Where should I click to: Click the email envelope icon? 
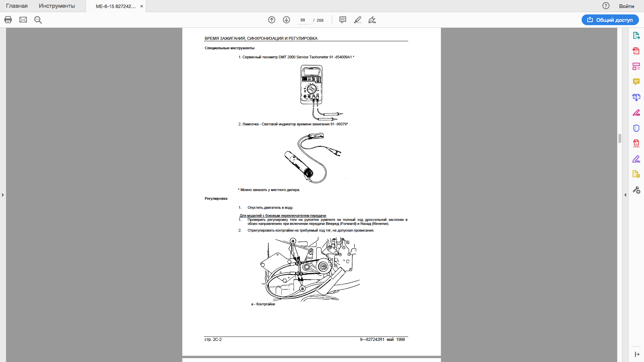(x=23, y=20)
